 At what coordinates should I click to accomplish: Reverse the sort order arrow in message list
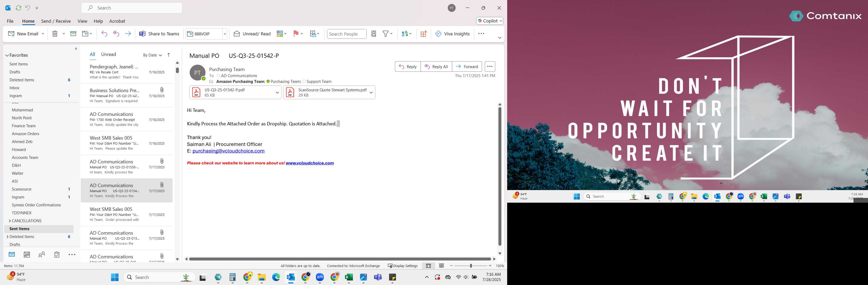click(x=169, y=55)
